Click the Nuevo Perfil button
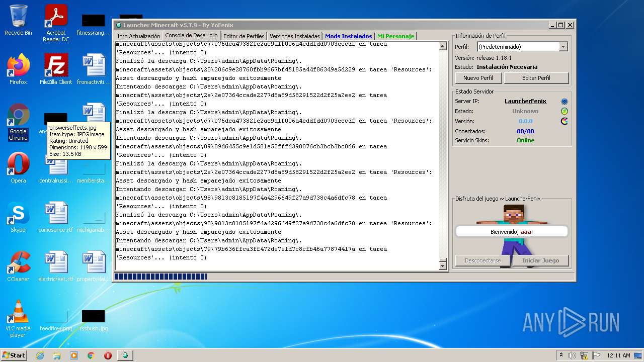The width and height of the screenshot is (644, 362). (x=478, y=78)
